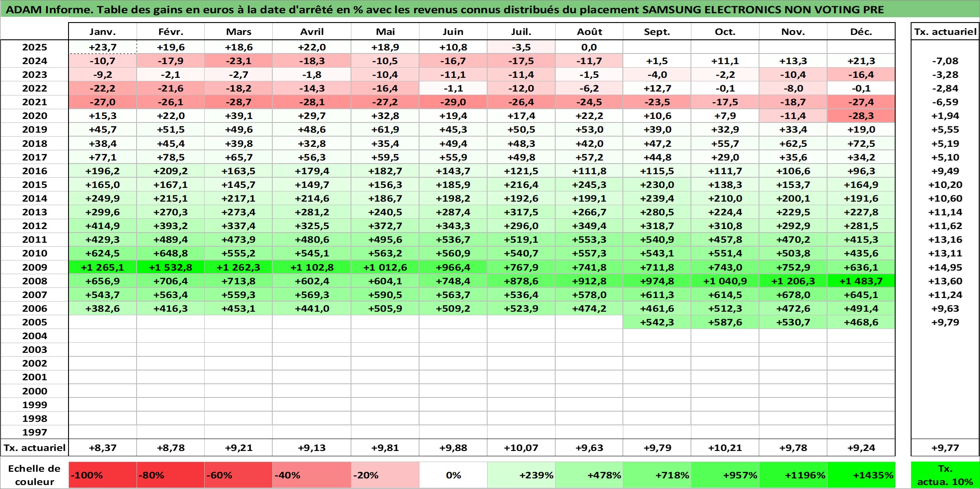The image size is (980, 489).
Task: Click the +1435% green color scale swatch
Action: tap(861, 475)
